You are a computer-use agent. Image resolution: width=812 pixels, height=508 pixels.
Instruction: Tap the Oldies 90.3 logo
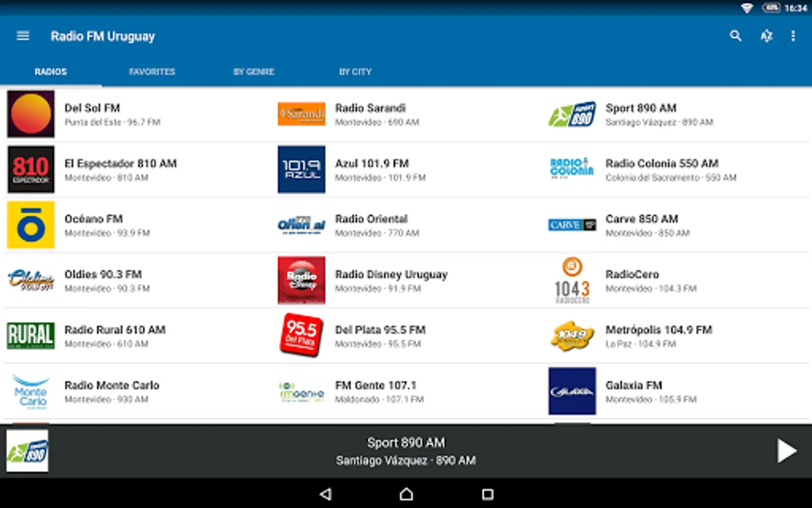click(x=31, y=280)
